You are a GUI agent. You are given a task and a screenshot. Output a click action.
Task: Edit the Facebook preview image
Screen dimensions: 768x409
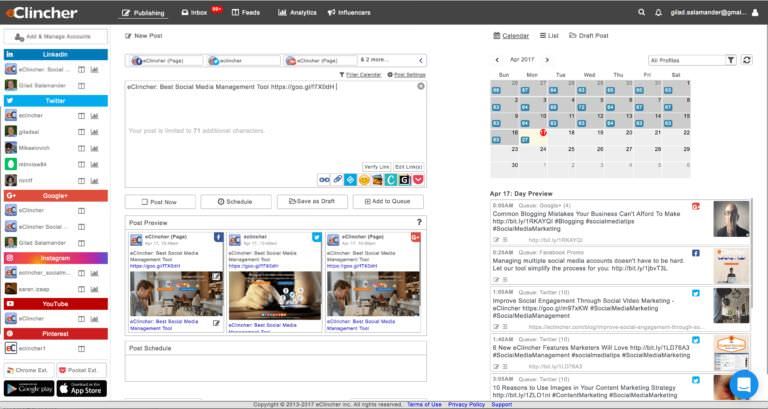(216, 277)
